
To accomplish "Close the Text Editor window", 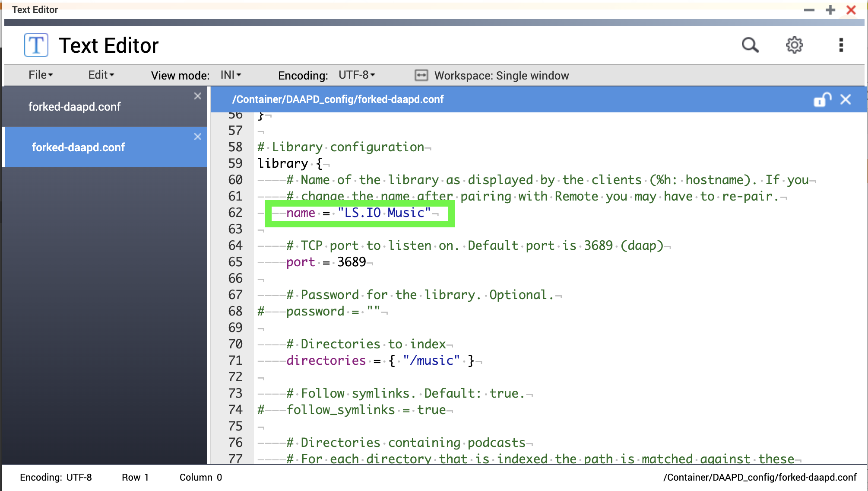I will tap(851, 10).
